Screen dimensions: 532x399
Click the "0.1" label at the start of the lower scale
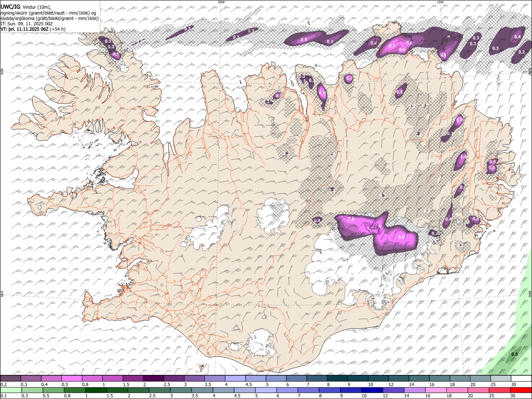coord(3,396)
